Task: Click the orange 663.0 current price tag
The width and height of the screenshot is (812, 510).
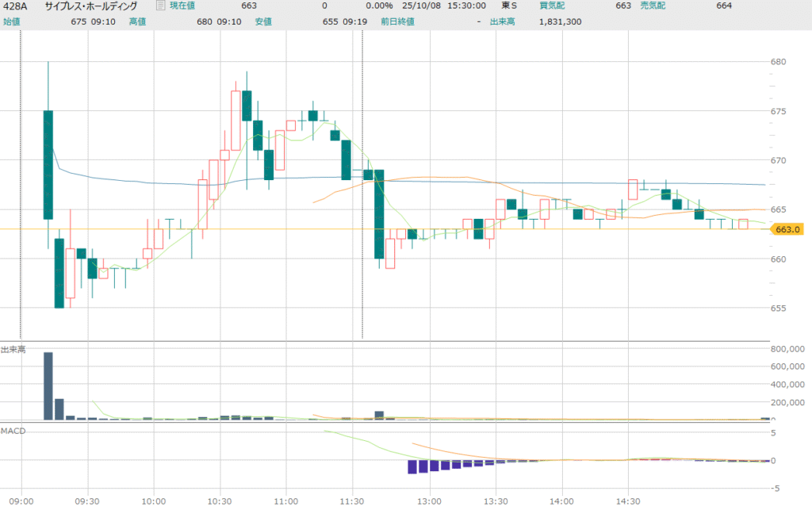Action: click(787, 229)
